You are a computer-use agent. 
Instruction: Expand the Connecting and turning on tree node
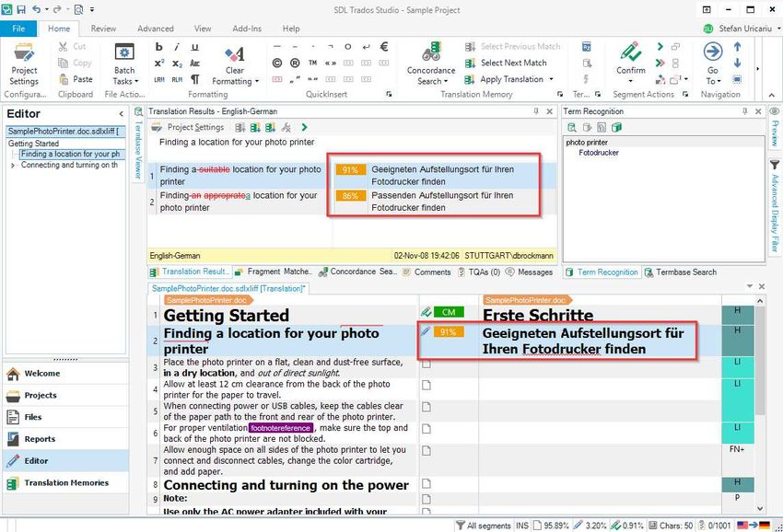click(13, 165)
